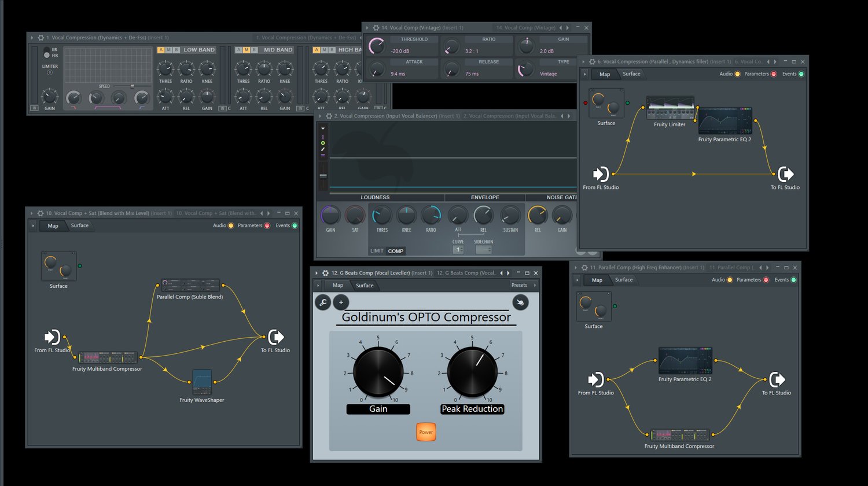Image resolution: width=868 pixels, height=486 pixels.
Task: Select state B for the LOW BAND
Action: pyautogui.click(x=176, y=50)
